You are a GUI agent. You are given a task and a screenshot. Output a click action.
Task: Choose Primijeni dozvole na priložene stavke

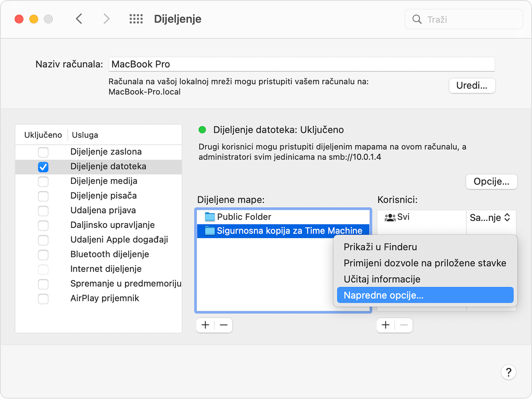coord(425,263)
